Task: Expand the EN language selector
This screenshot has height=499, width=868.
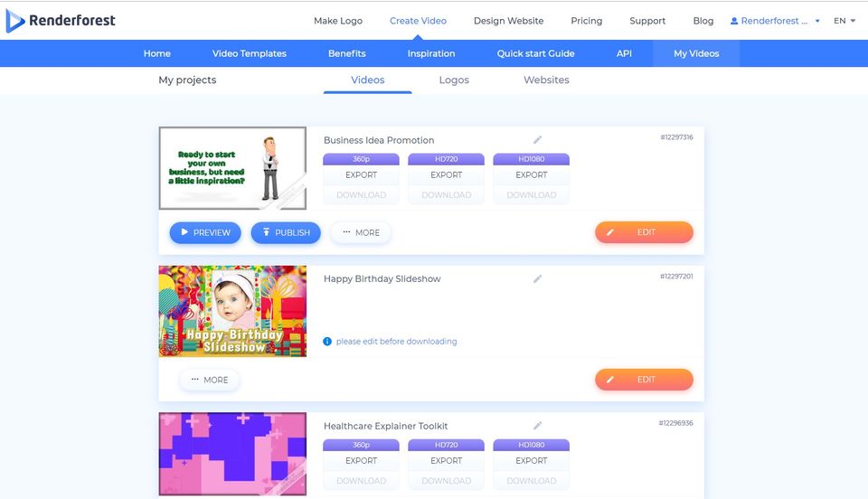Action: (x=844, y=21)
